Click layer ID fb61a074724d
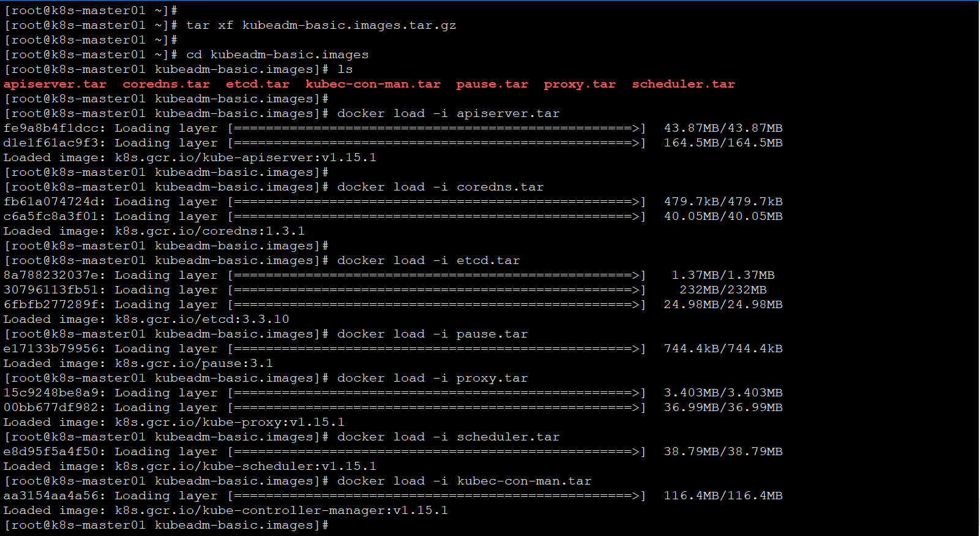The height and width of the screenshot is (536, 980). 51,202
